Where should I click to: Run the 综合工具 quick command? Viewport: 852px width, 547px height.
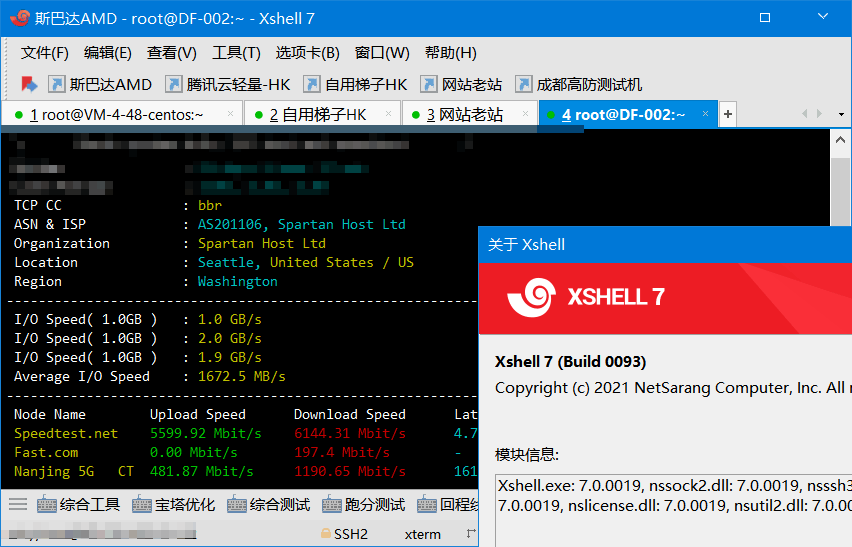click(79, 505)
